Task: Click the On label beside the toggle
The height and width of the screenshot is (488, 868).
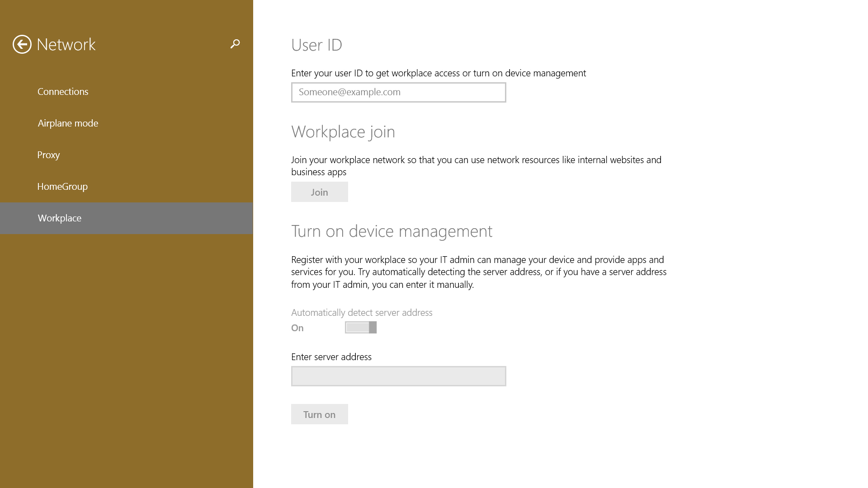Action: (x=297, y=328)
